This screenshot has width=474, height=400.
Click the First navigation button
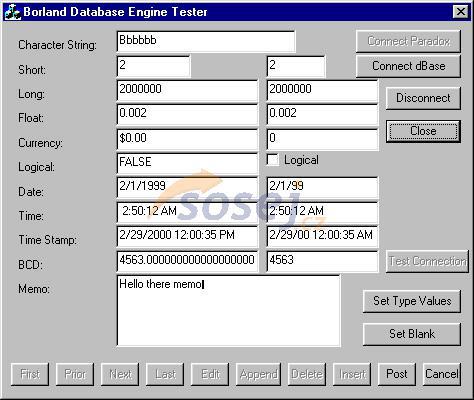pyautogui.click(x=30, y=374)
